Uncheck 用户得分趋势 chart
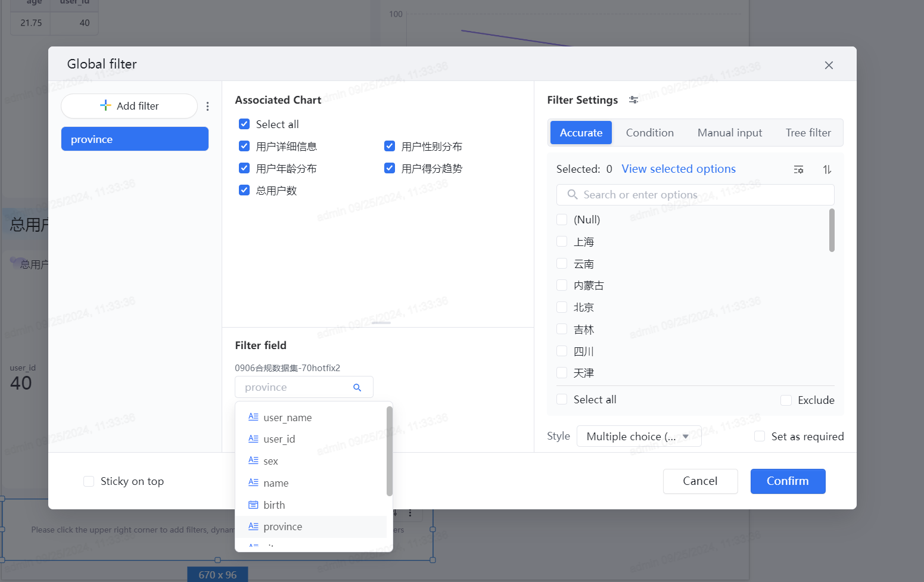This screenshot has width=924, height=582. (x=390, y=168)
